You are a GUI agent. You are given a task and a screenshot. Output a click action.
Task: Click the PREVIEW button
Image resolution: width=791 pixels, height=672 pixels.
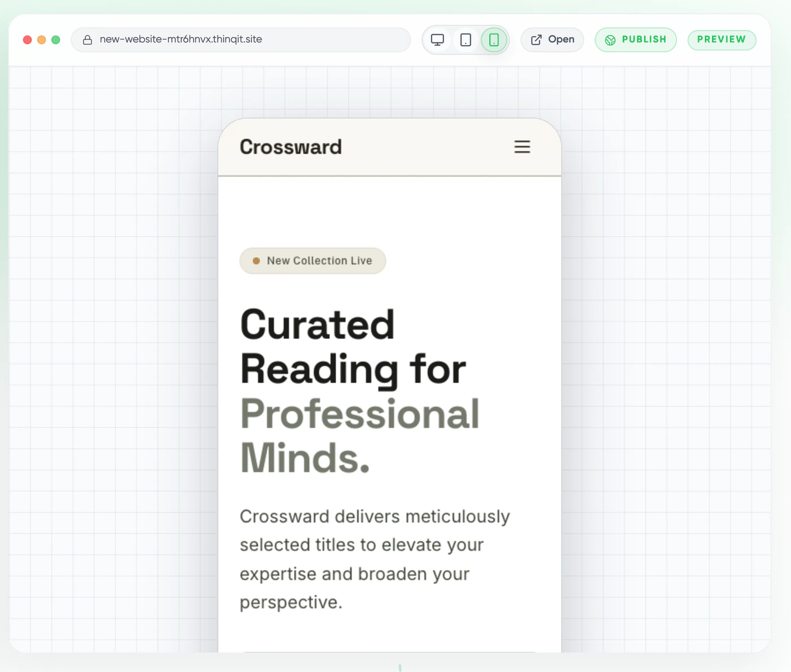tap(722, 40)
